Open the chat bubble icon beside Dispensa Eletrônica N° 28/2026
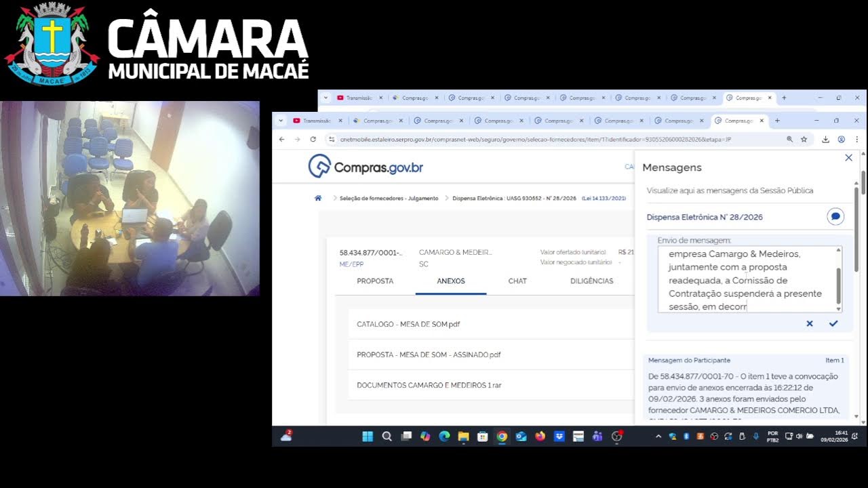868x488 pixels. coord(835,217)
